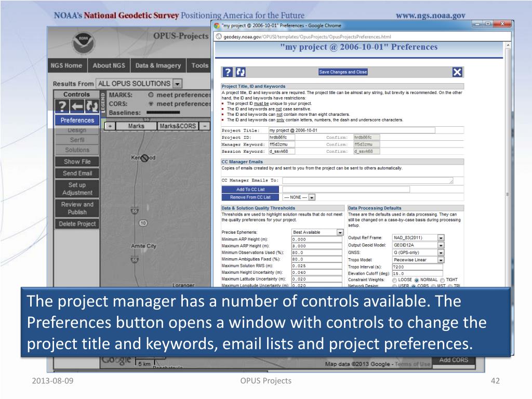Click Set up Adjustment button
Image resolution: width=532 pixels, height=399 pixels.
77,189
